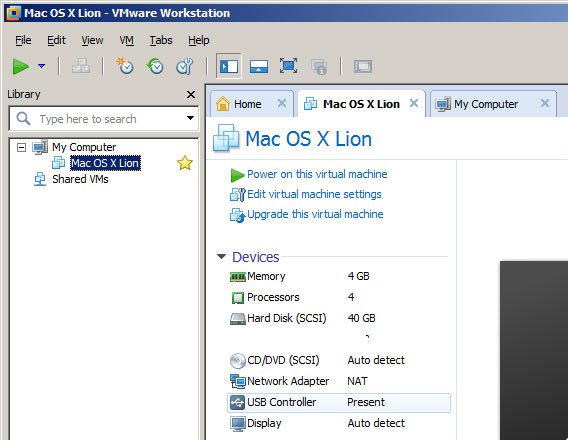Open the Tabs menu

click(x=161, y=40)
